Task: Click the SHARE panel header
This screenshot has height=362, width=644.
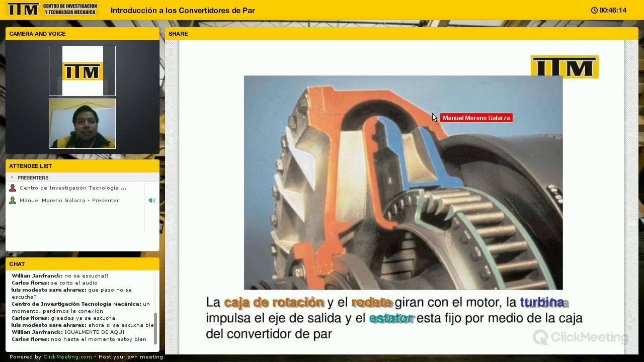Action: click(401, 34)
